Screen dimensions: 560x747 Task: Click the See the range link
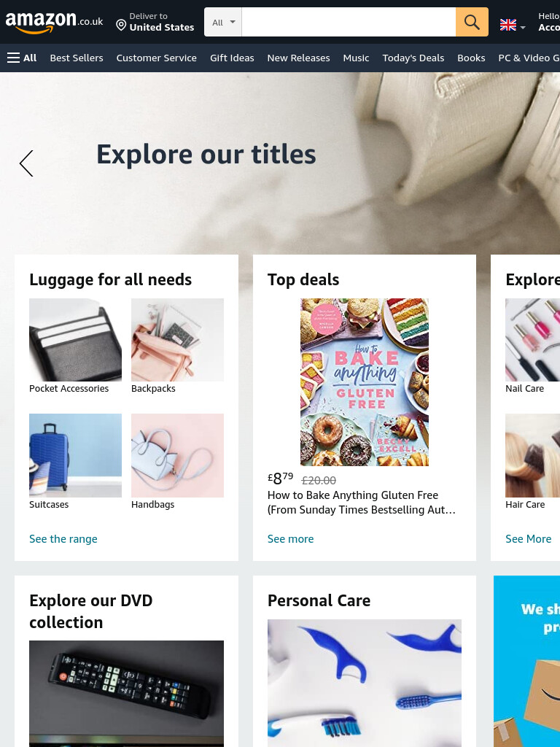63,539
